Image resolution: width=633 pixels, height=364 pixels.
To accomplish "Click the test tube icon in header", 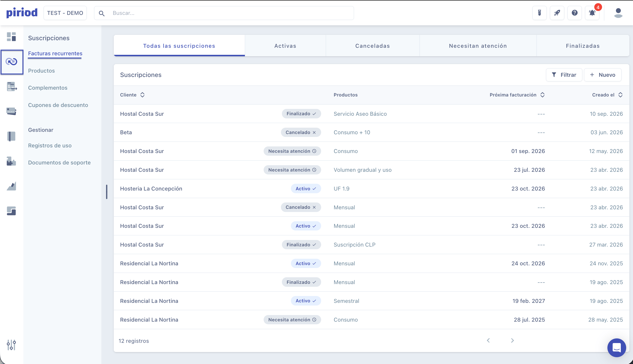I will (539, 13).
